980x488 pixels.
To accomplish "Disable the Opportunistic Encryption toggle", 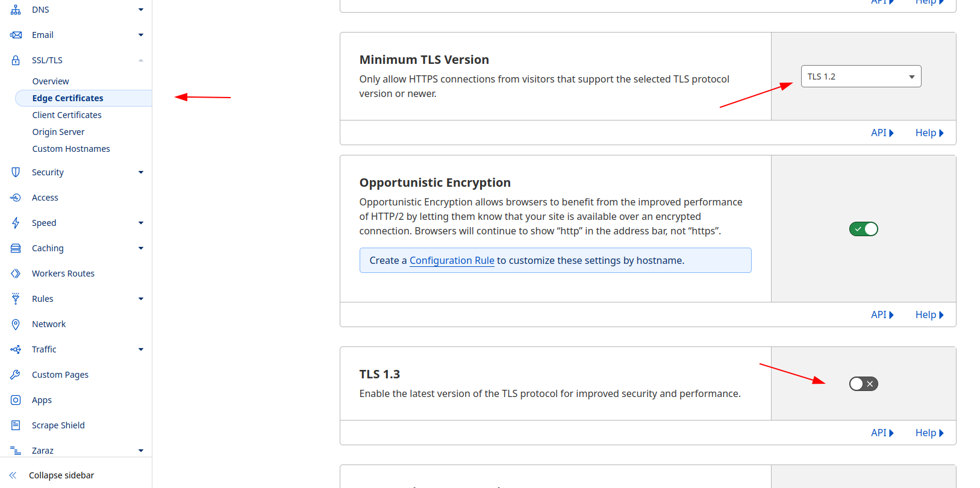I will pyautogui.click(x=863, y=229).
